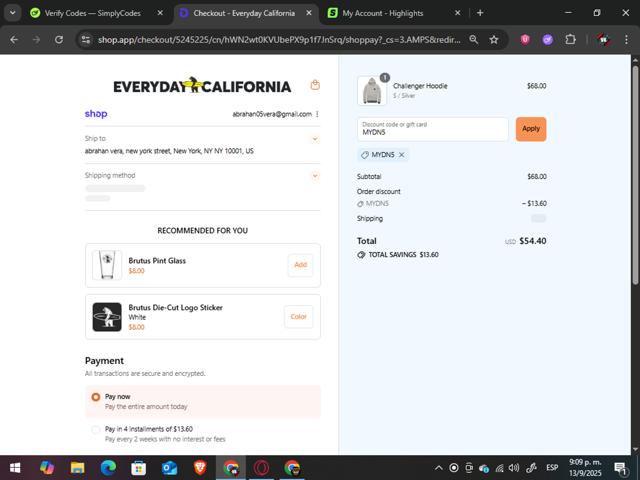640x480 pixels.
Task: Open the Brutus Die-Cut Logo Sticker thumbnail
Action: (107, 317)
